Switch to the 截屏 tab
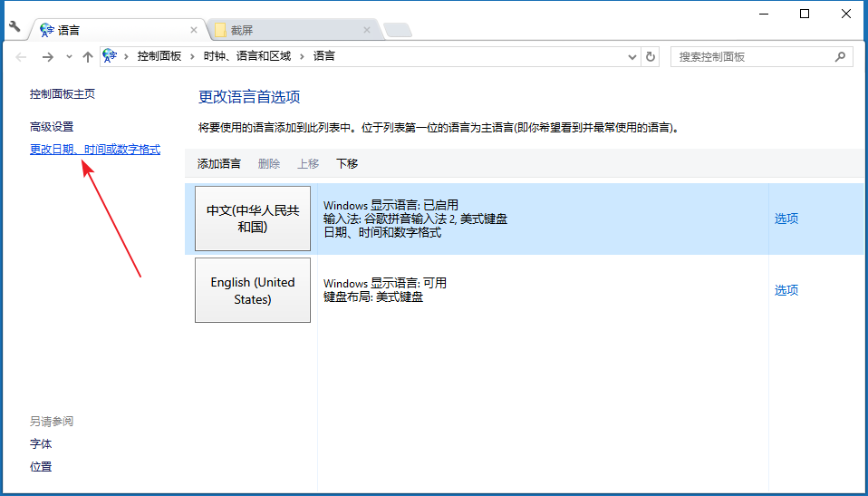The image size is (868, 496). (290, 30)
